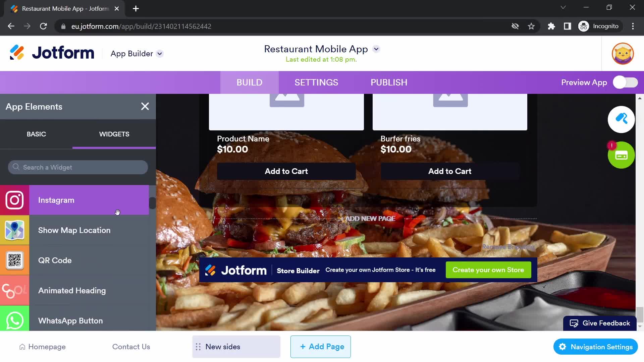Select the Animated Heading widget icon
Viewport: 644px width, 362px height.
click(x=14, y=290)
